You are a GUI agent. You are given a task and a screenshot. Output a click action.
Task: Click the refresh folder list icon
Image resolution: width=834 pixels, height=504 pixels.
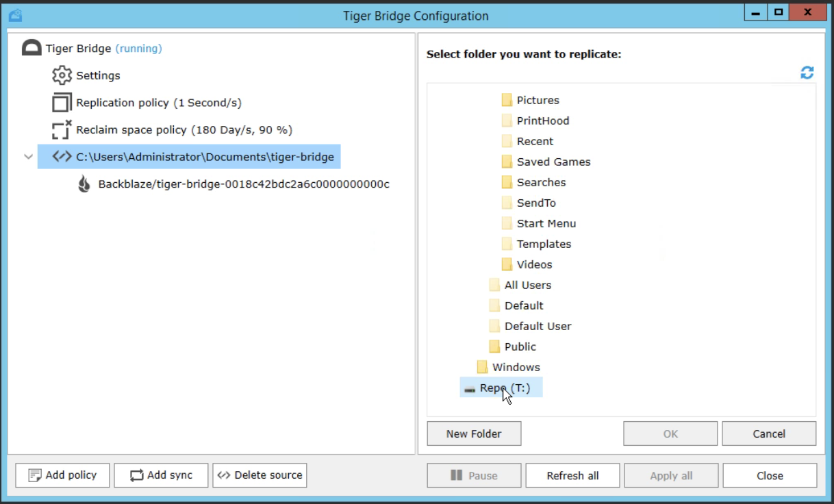pyautogui.click(x=807, y=73)
